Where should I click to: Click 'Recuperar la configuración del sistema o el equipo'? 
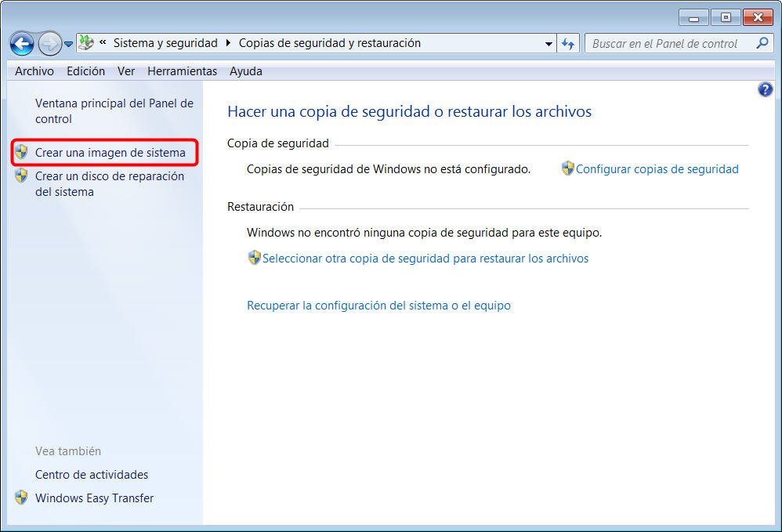pos(379,305)
